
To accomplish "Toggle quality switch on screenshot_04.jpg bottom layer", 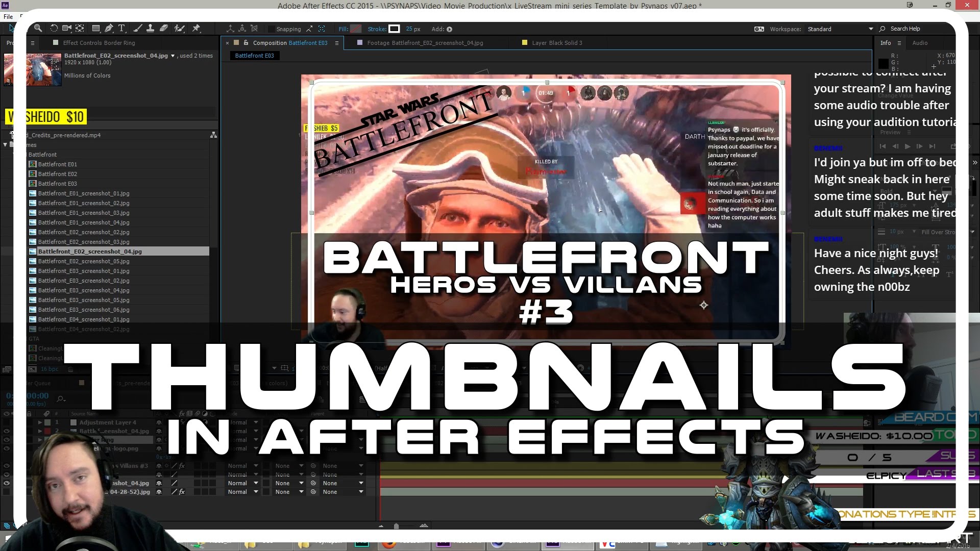I will pyautogui.click(x=174, y=483).
